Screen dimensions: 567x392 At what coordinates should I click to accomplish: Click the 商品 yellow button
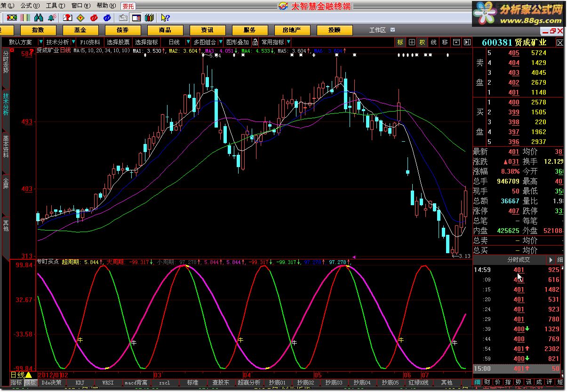click(165, 30)
